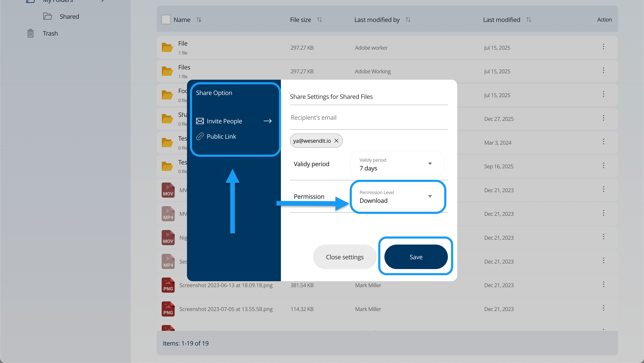
Task: Click the PNG icon for Screenshot 2023-06-13 file
Action: [168, 285]
